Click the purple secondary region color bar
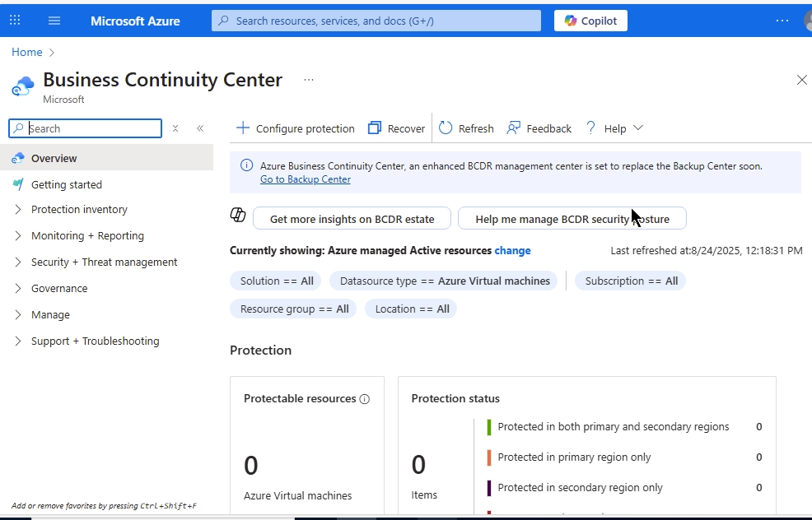 tap(489, 488)
